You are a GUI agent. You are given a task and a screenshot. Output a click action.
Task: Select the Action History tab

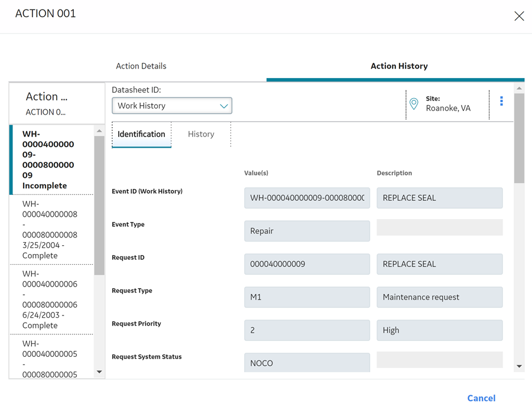399,66
